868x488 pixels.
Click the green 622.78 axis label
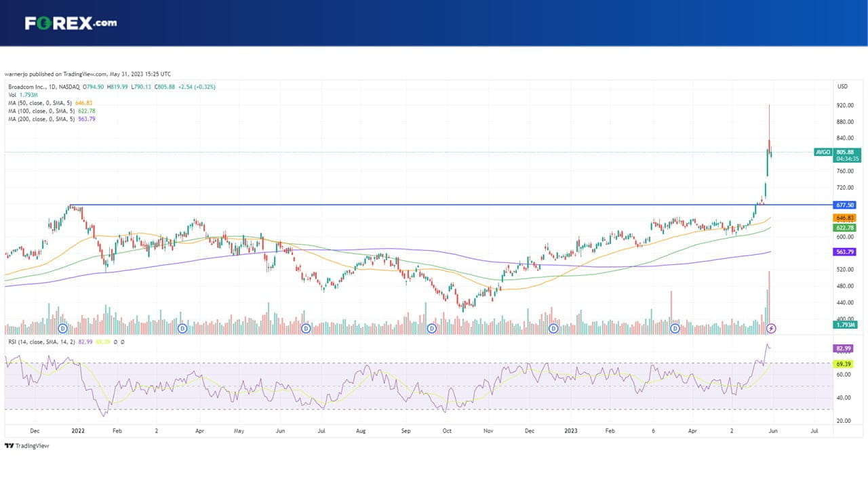(845, 228)
